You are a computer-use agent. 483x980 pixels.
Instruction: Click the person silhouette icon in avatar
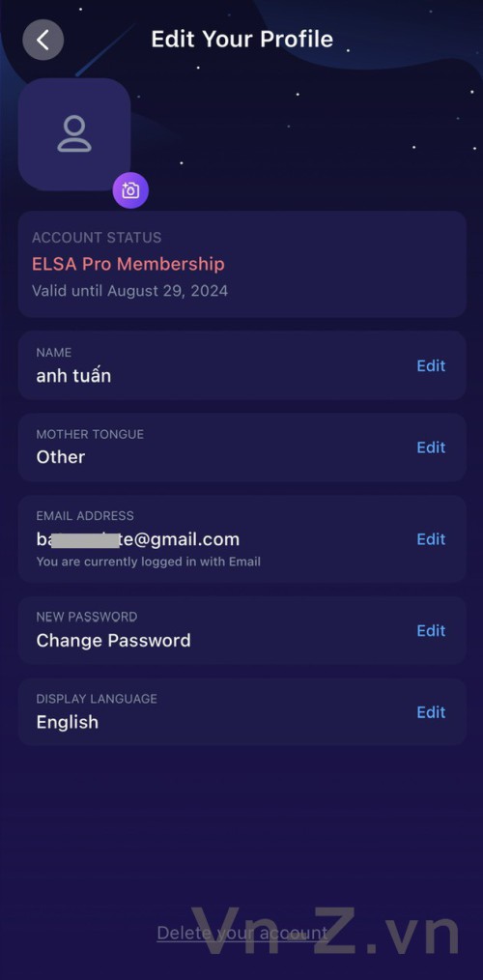tap(74, 133)
